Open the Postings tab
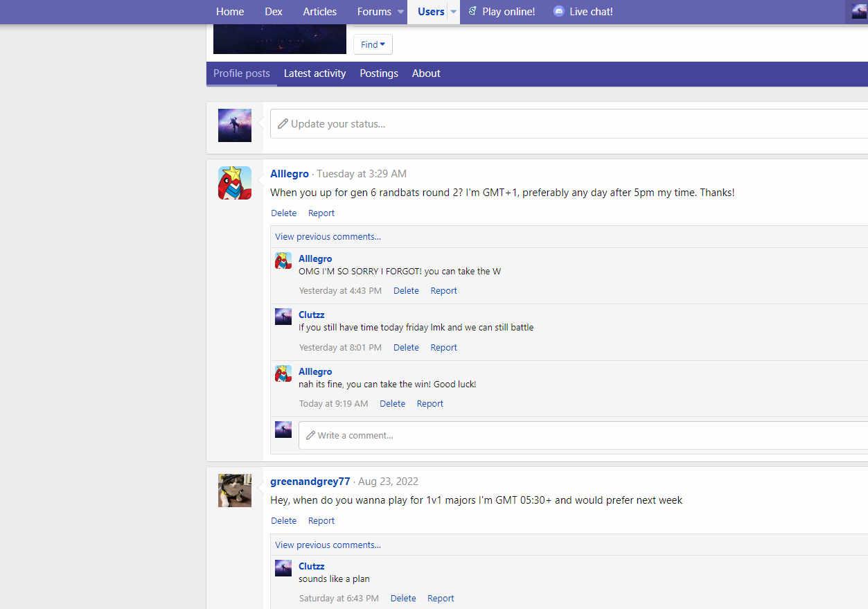 coord(379,73)
